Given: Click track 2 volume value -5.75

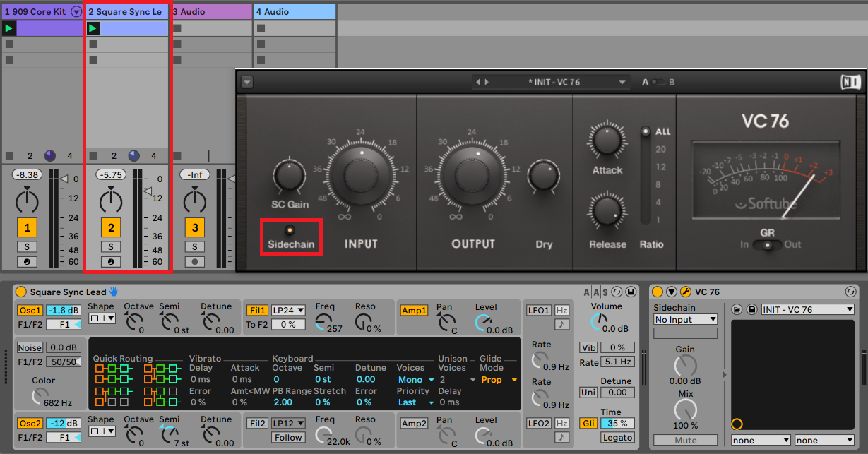Looking at the screenshot, I should click(111, 174).
